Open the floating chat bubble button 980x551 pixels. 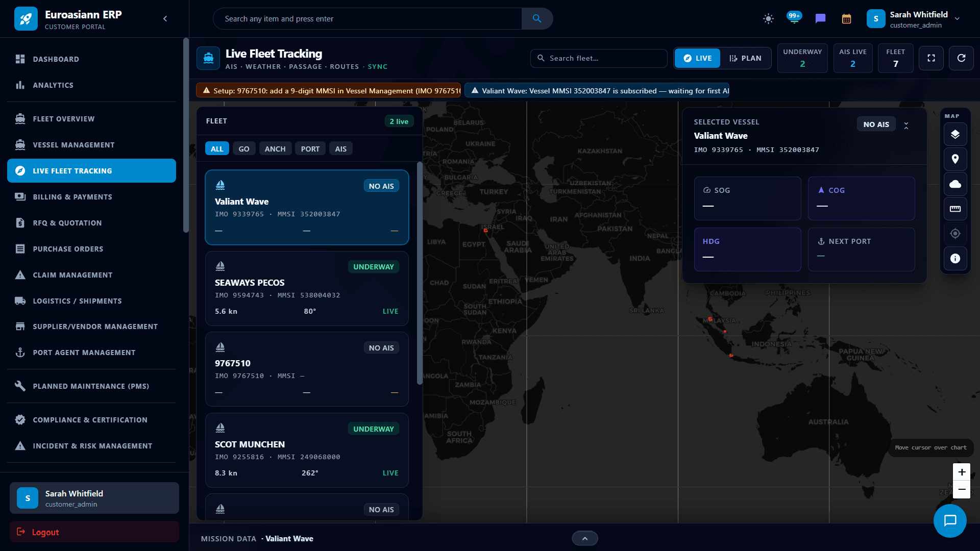[x=950, y=520]
